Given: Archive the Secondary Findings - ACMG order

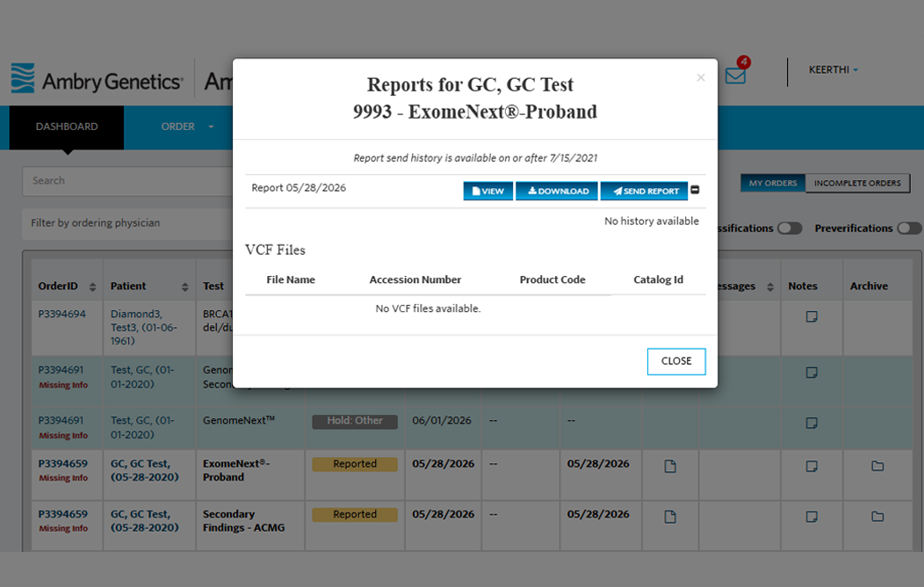Looking at the screenshot, I should point(877,517).
